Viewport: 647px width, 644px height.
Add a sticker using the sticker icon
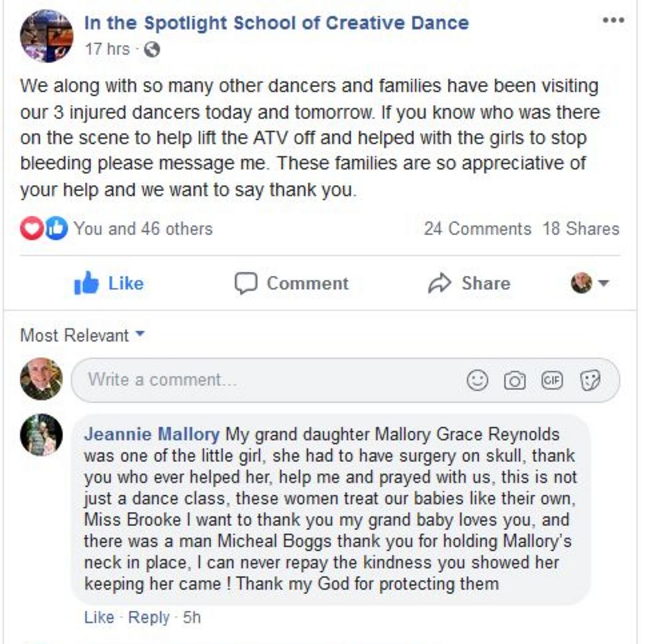[590, 380]
